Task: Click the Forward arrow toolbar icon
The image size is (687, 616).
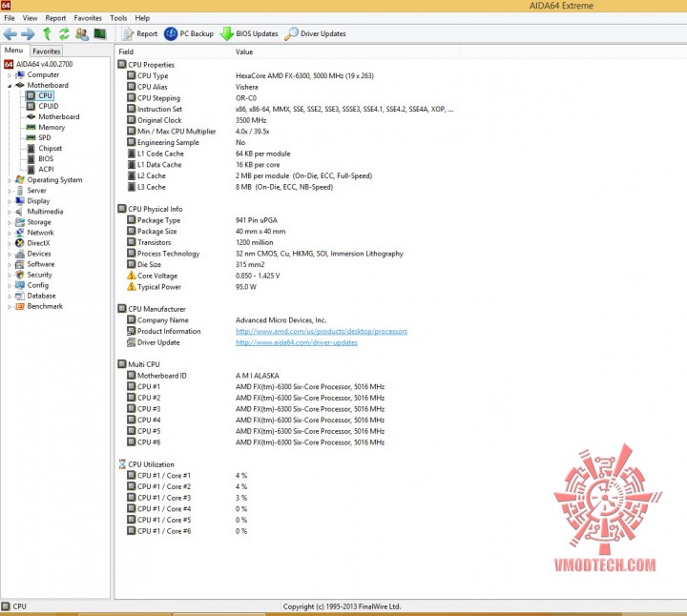Action: point(28,33)
